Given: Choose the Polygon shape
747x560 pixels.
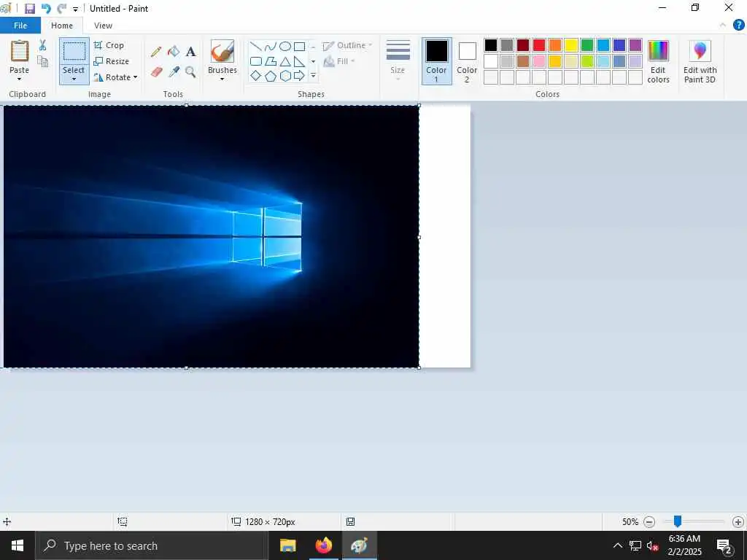Looking at the screenshot, I should [271, 61].
